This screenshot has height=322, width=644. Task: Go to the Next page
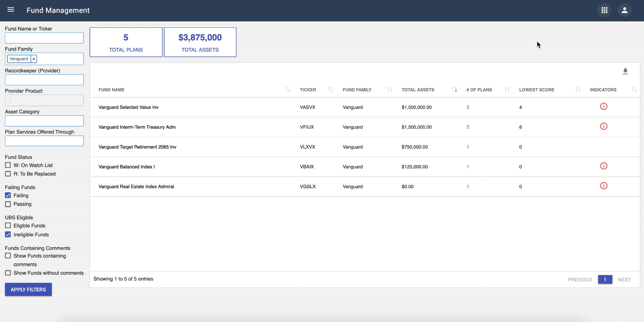point(624,280)
